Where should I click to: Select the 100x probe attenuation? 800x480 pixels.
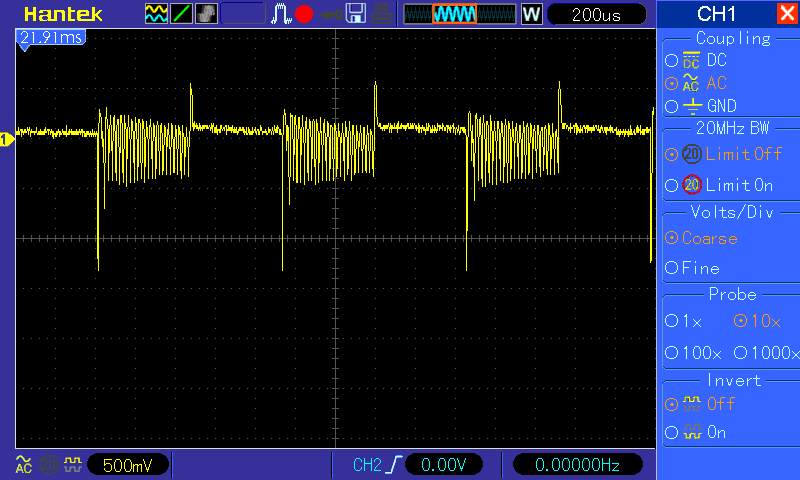pos(671,352)
